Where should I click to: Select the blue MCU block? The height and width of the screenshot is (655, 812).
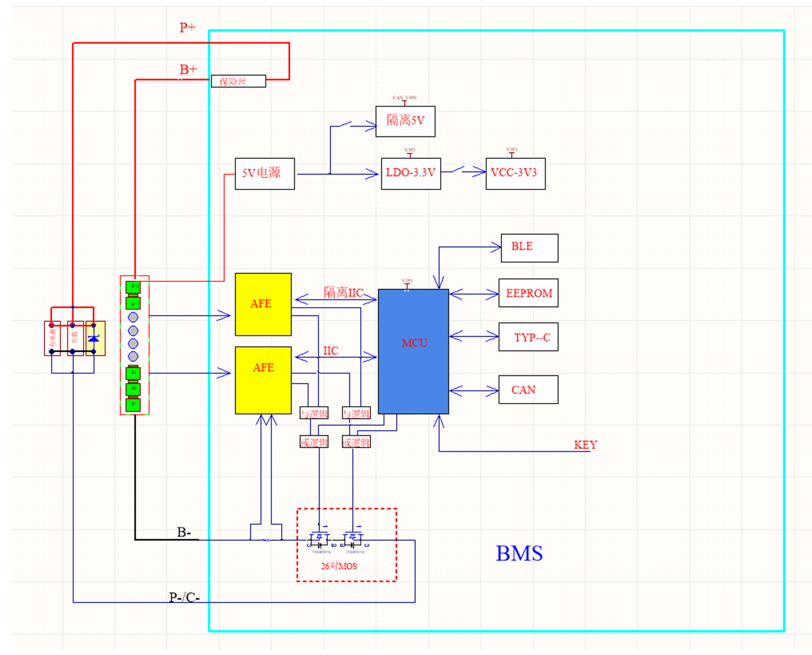(414, 352)
